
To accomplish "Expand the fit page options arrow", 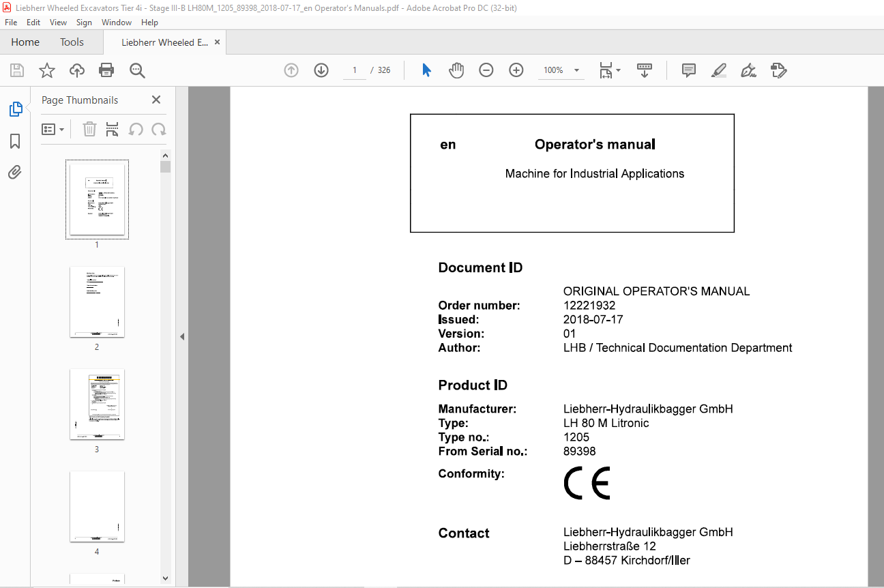I will pos(619,70).
